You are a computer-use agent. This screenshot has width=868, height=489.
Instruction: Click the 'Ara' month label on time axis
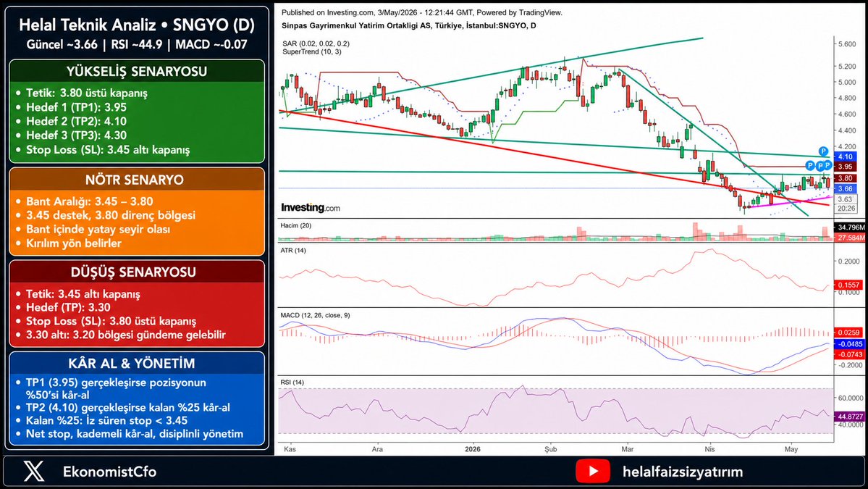pos(377,449)
